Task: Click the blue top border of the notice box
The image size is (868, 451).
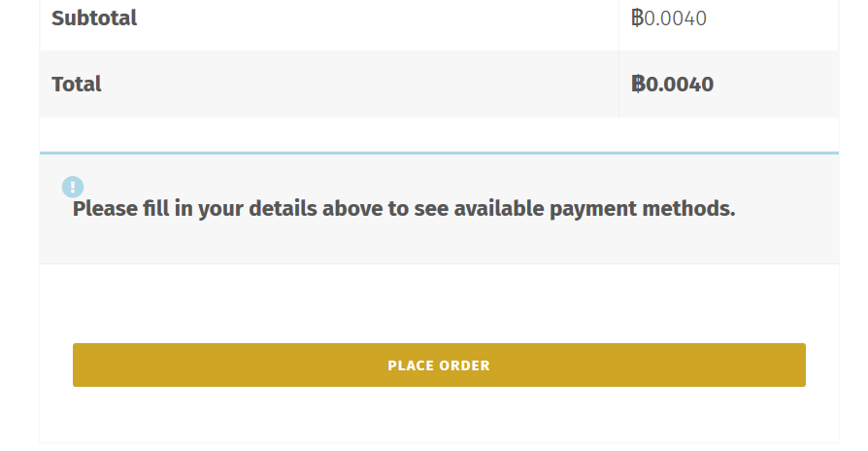Action: click(439, 153)
